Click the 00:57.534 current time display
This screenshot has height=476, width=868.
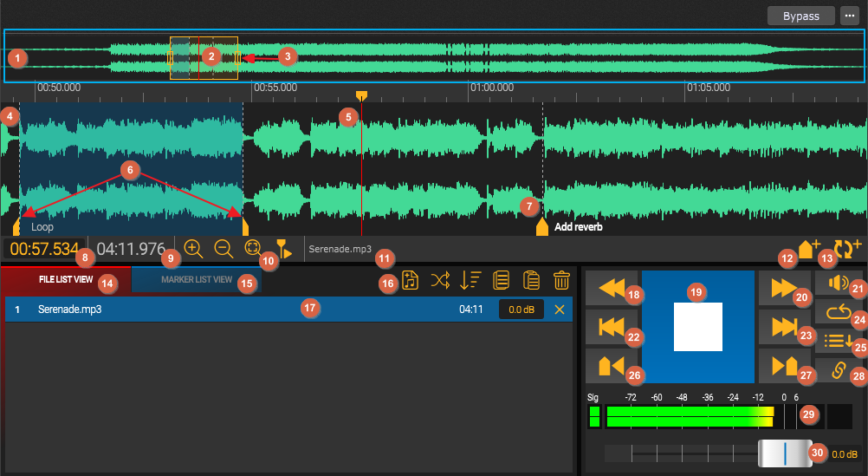click(x=43, y=249)
